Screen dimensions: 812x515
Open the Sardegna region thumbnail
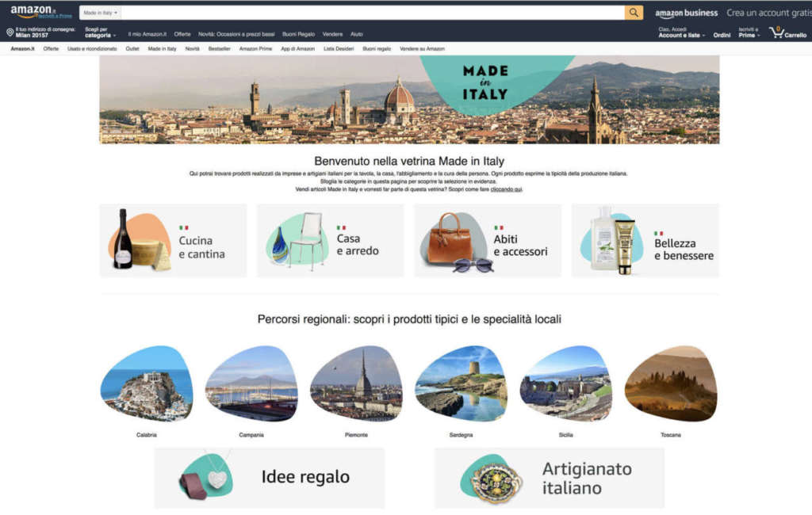click(x=461, y=383)
